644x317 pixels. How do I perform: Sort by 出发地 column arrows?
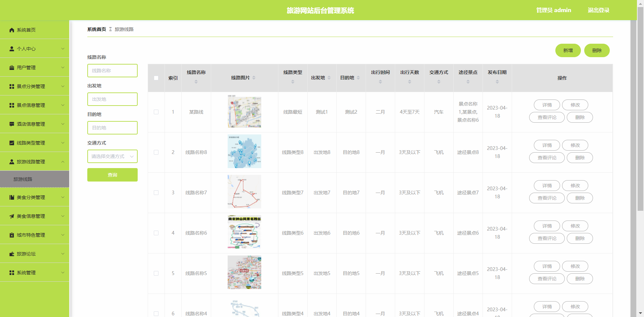[329, 78]
